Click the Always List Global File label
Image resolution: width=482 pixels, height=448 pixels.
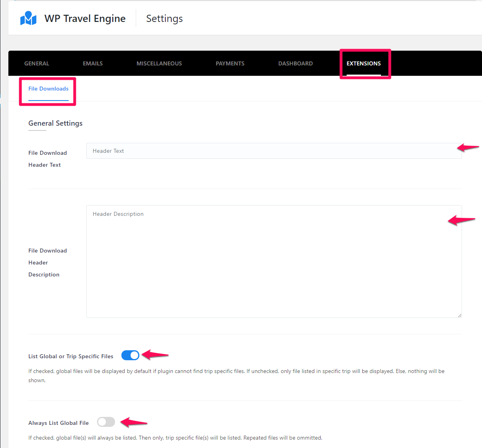(x=59, y=423)
